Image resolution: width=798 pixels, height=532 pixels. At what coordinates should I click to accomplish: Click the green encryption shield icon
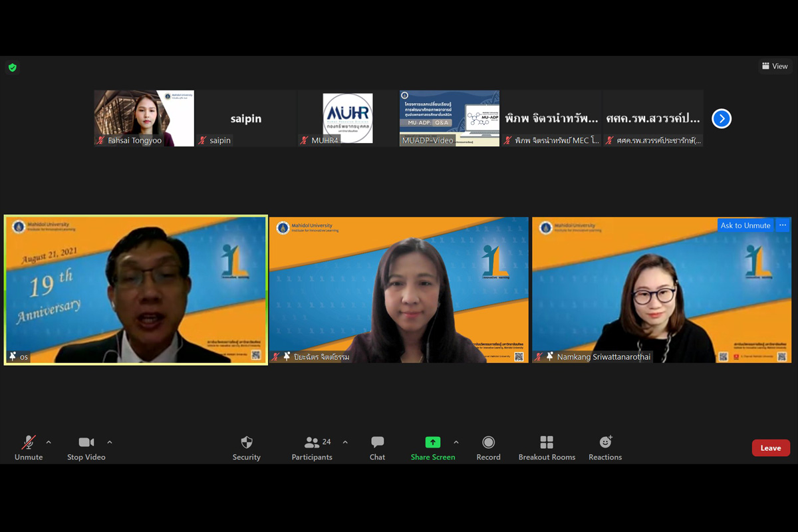(x=12, y=67)
